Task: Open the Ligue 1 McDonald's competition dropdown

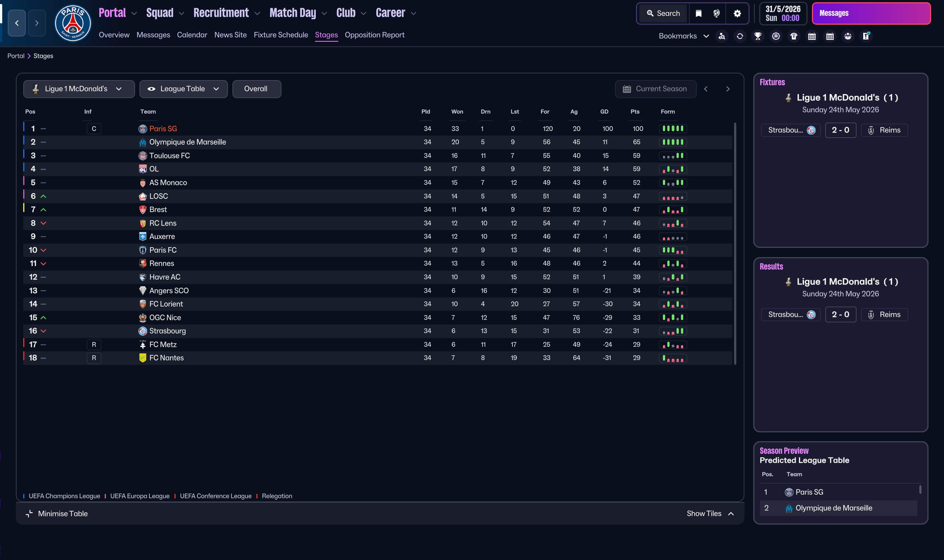Action: (x=79, y=89)
